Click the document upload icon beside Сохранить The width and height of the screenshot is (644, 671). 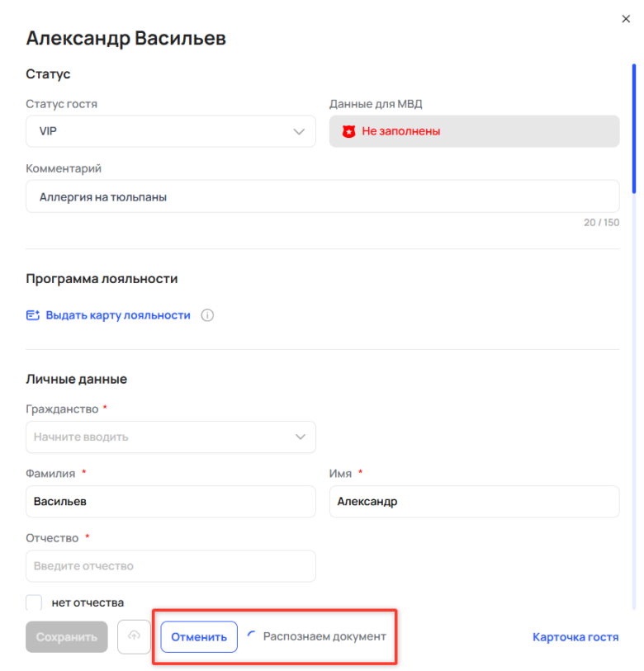point(134,636)
